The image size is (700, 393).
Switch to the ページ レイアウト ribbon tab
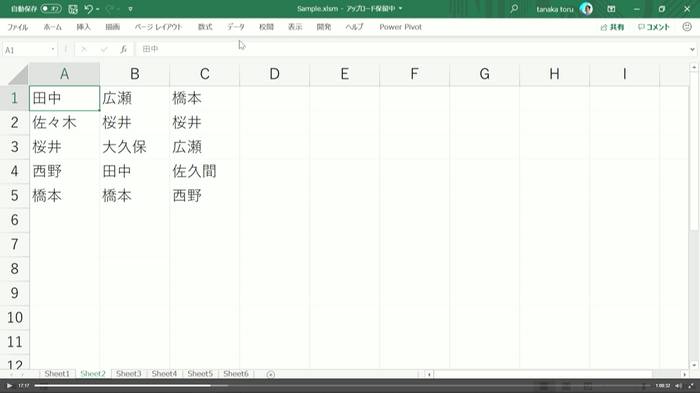click(158, 27)
